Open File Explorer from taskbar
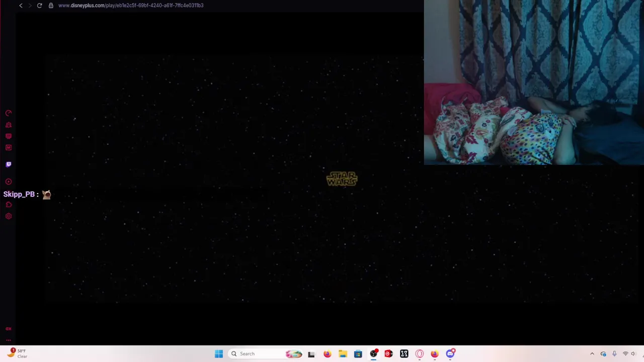Screen dimensions: 644x362 tap(343, 354)
